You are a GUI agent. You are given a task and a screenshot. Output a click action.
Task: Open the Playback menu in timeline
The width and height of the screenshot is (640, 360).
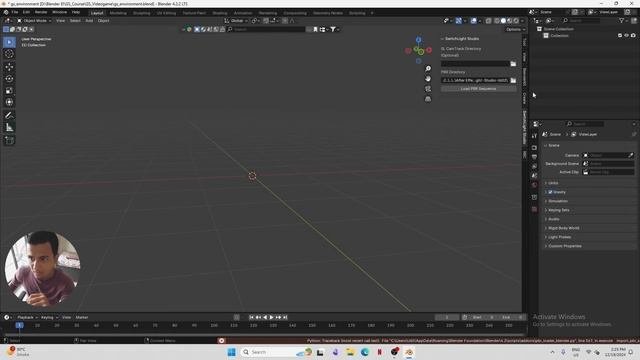point(27,317)
